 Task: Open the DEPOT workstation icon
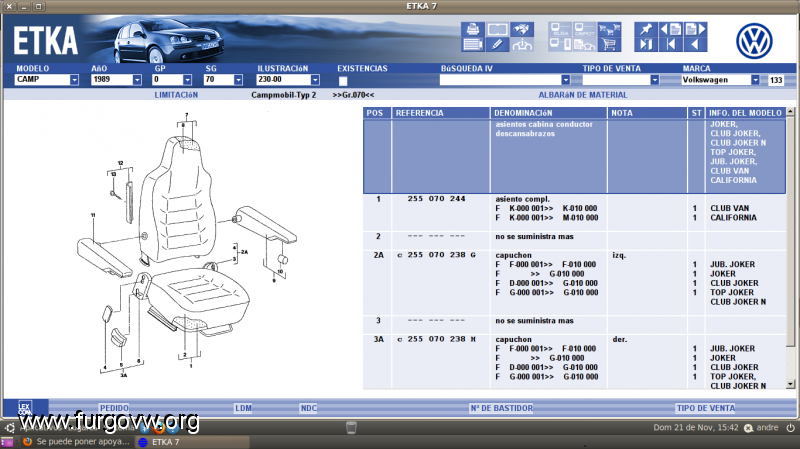585,29
